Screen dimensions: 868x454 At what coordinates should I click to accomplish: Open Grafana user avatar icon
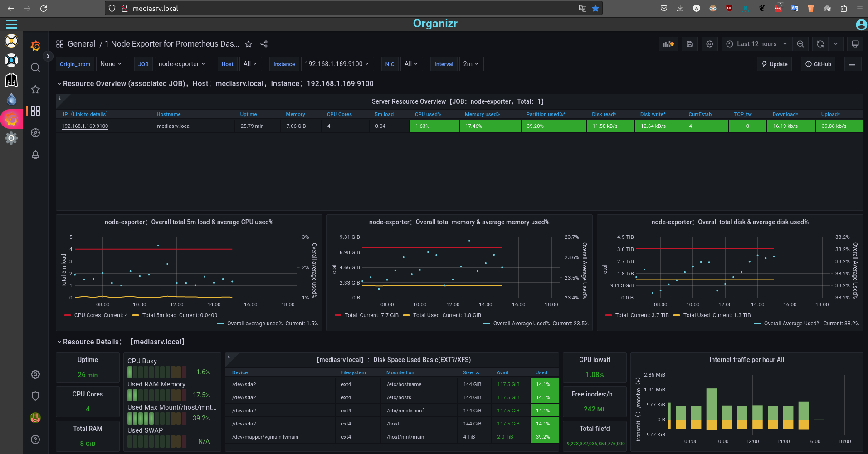35,418
